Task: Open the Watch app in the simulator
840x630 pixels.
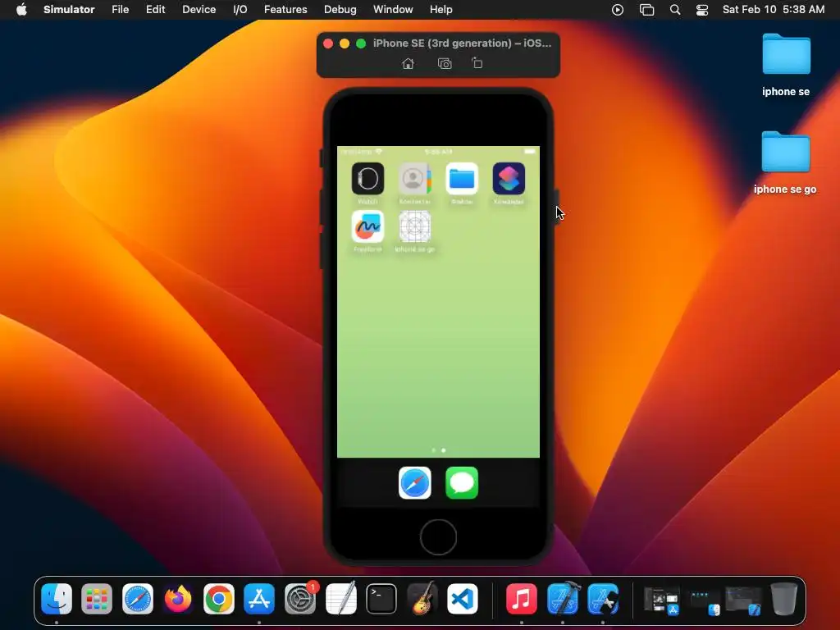Action: [x=367, y=178]
